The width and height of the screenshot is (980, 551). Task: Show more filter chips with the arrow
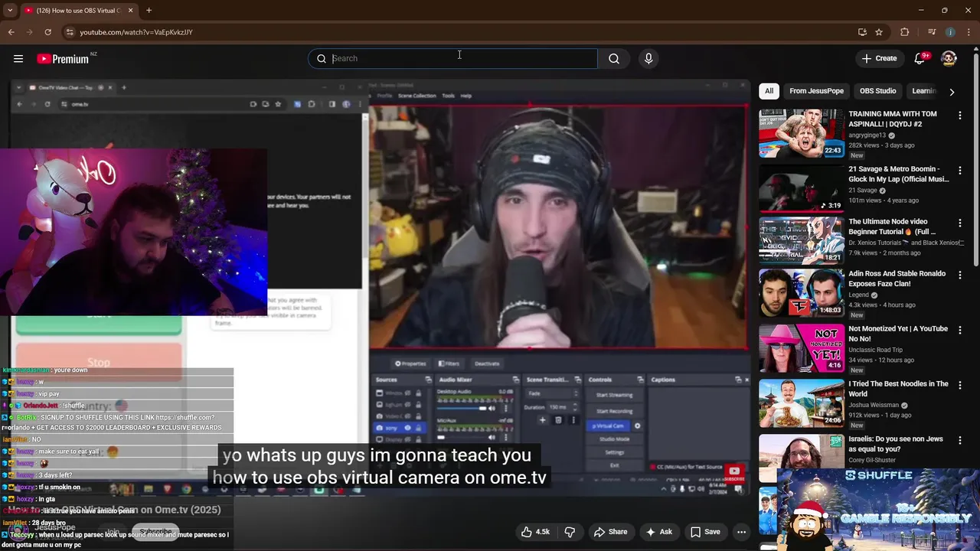(x=952, y=92)
